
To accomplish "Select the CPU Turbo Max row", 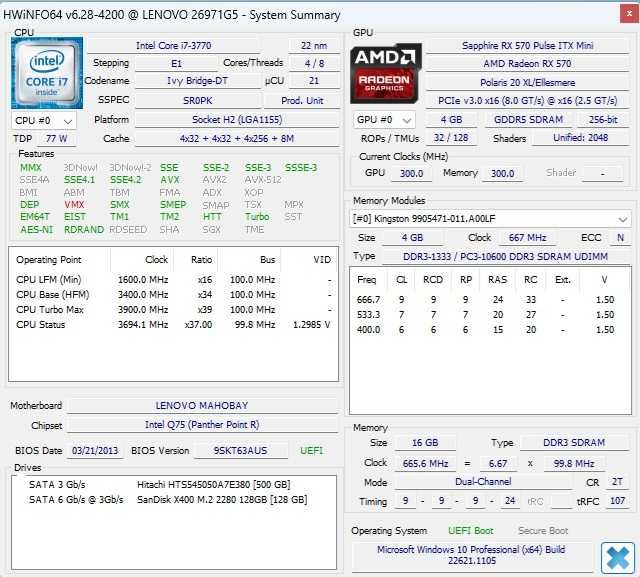I will [173, 310].
